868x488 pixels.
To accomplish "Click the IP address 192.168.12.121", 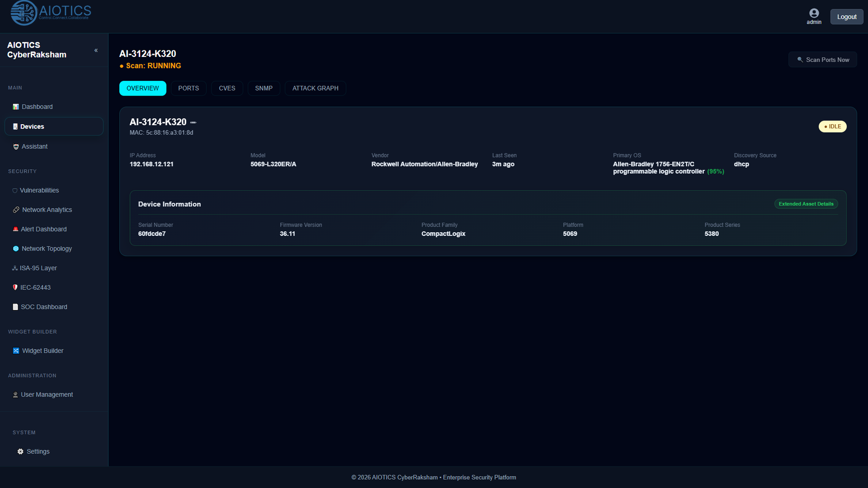I will [x=151, y=164].
